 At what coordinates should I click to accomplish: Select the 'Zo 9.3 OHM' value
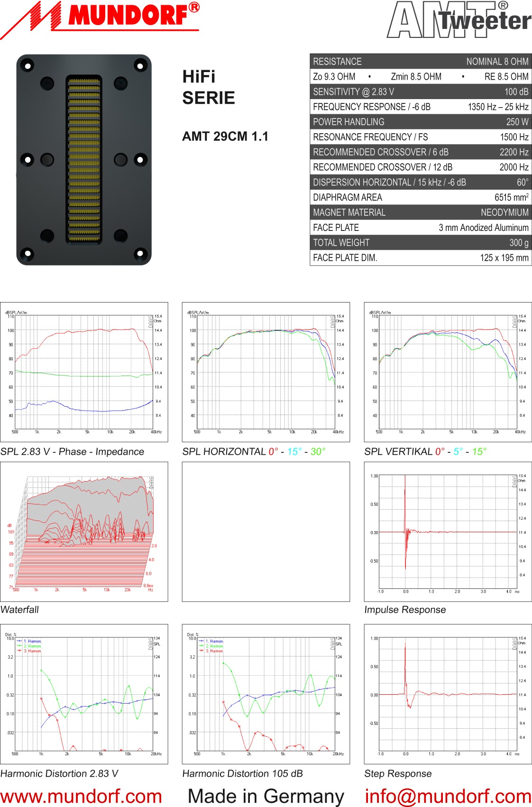pyautogui.click(x=334, y=77)
